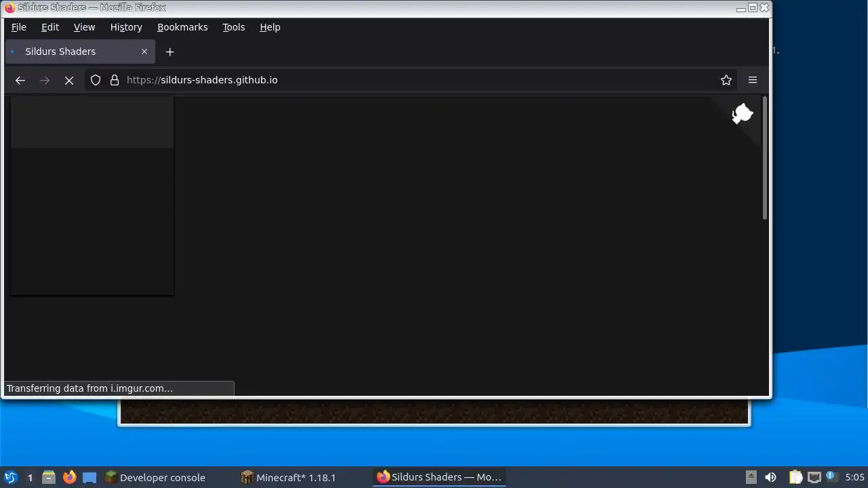The width and height of the screenshot is (868, 488).
Task: Maximize the Firefox window
Action: pos(753,8)
